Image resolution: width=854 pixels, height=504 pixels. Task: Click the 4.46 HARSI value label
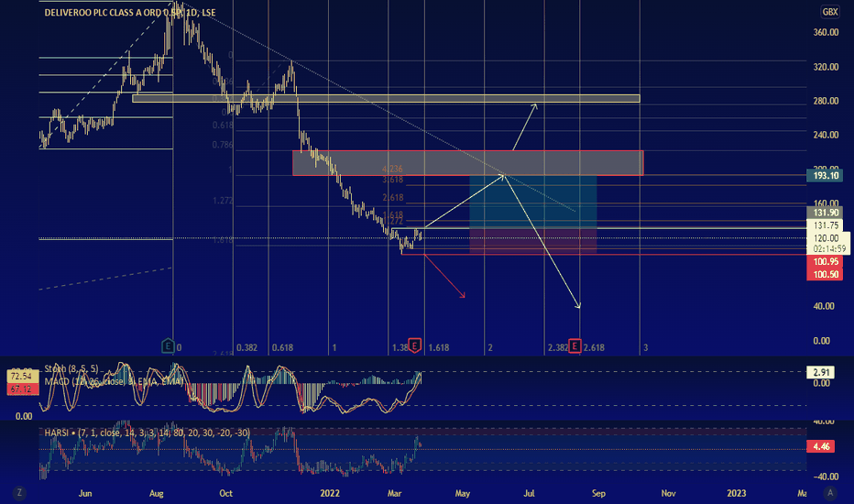point(820,447)
